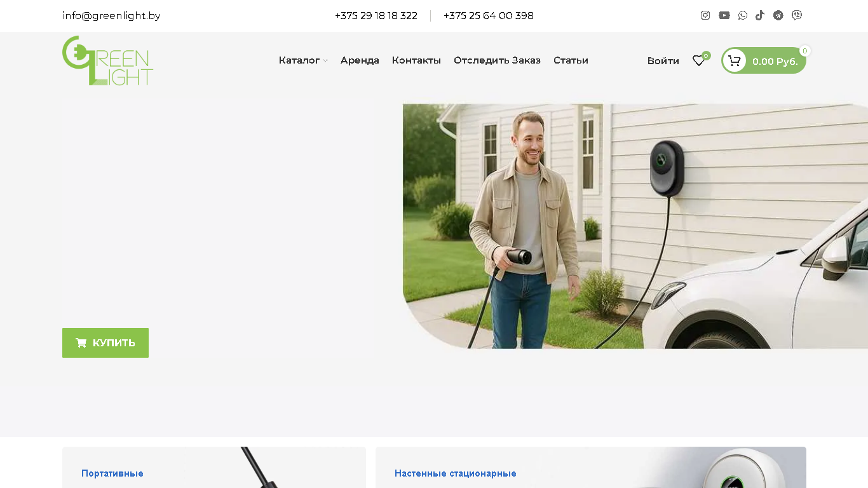The height and width of the screenshot is (488, 868).
Task: Open the Telegram social icon
Action: pos(778,15)
